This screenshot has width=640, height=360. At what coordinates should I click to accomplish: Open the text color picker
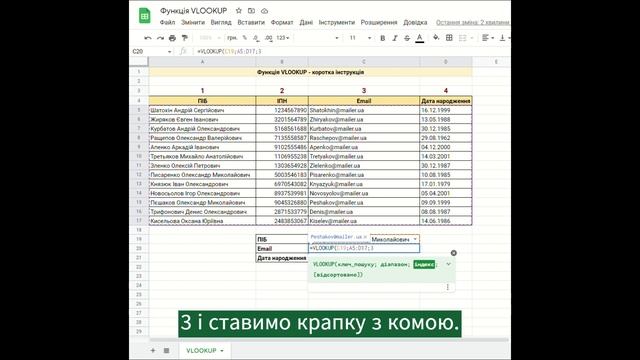pos(420,38)
